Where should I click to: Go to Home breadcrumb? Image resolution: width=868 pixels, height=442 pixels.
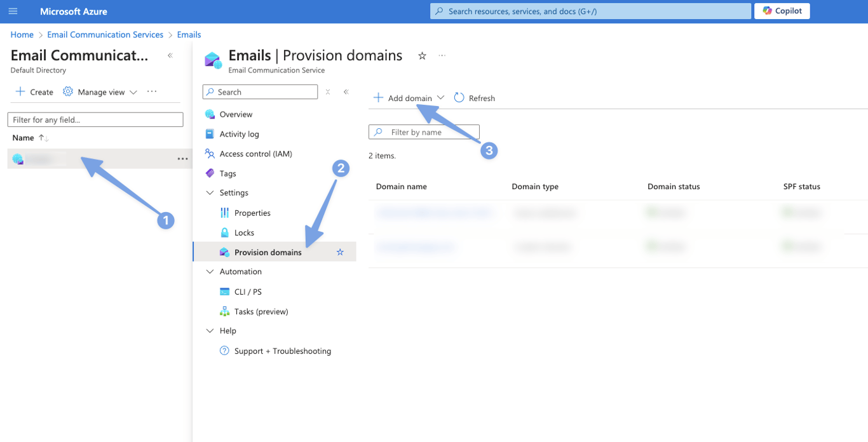(x=22, y=35)
